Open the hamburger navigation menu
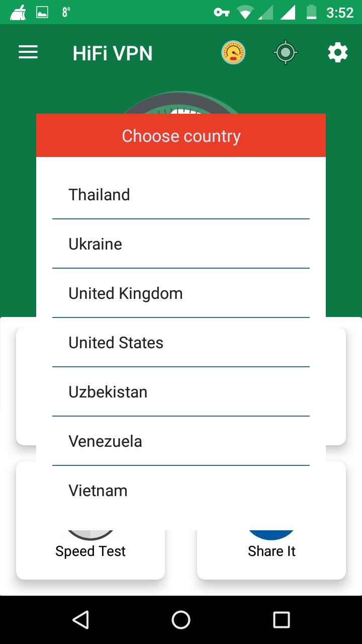Image resolution: width=362 pixels, height=644 pixels. (x=28, y=52)
